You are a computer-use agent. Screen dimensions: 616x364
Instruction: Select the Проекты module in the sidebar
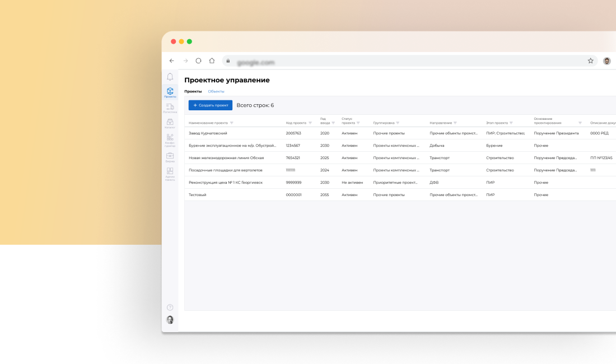click(x=170, y=91)
